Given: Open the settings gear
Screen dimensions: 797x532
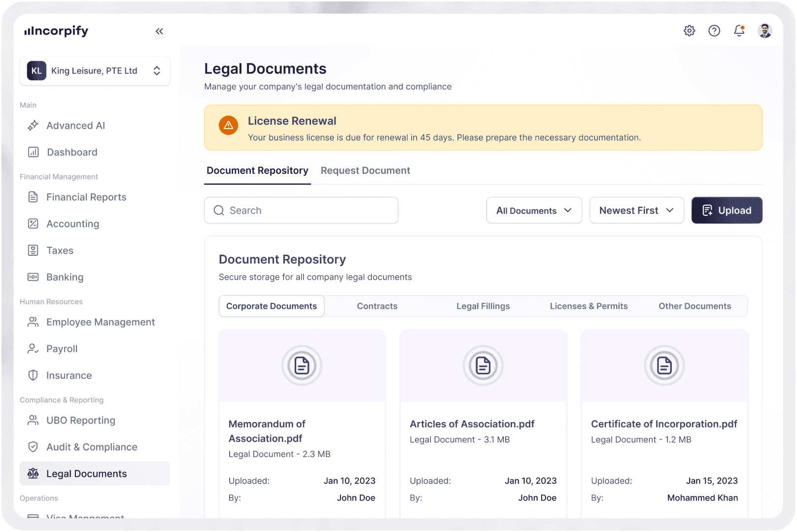Looking at the screenshot, I should [x=689, y=31].
